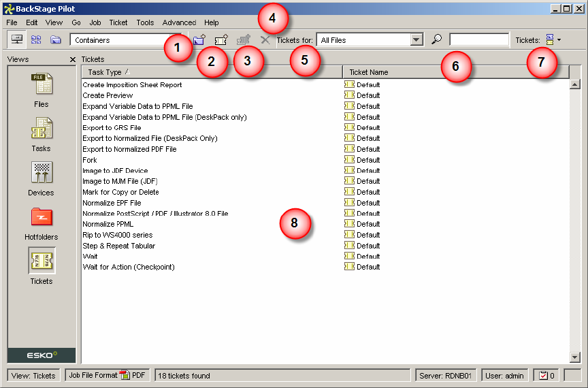Select the Tickets view icon
Image resolution: width=588 pixels, height=388 pixels.
pos(42,261)
